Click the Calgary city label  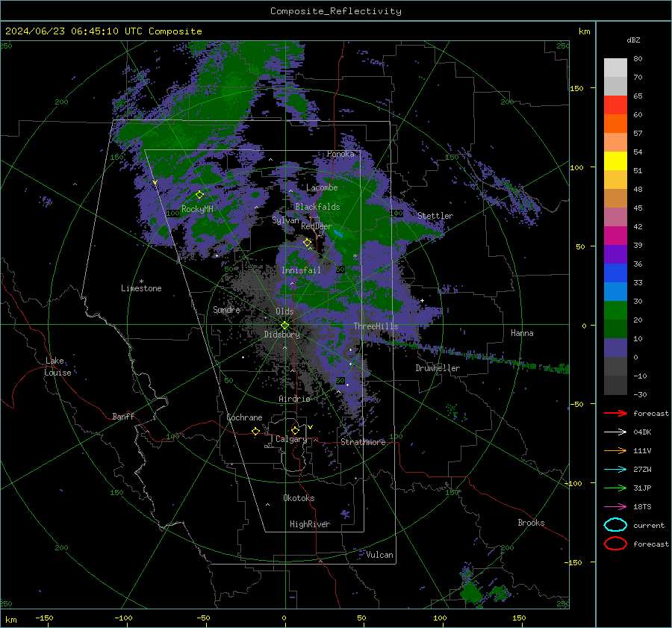[291, 439]
